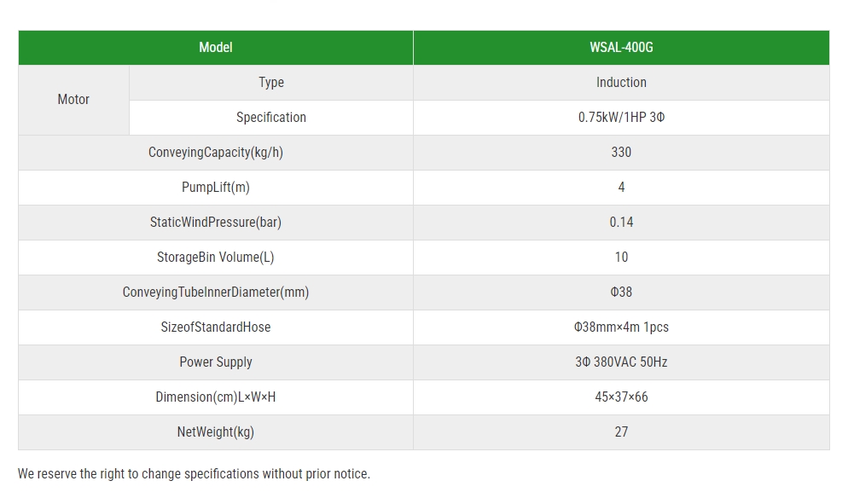Click the 3Φ 380VAC 50Hz value
The height and width of the screenshot is (504, 854).
click(621, 362)
